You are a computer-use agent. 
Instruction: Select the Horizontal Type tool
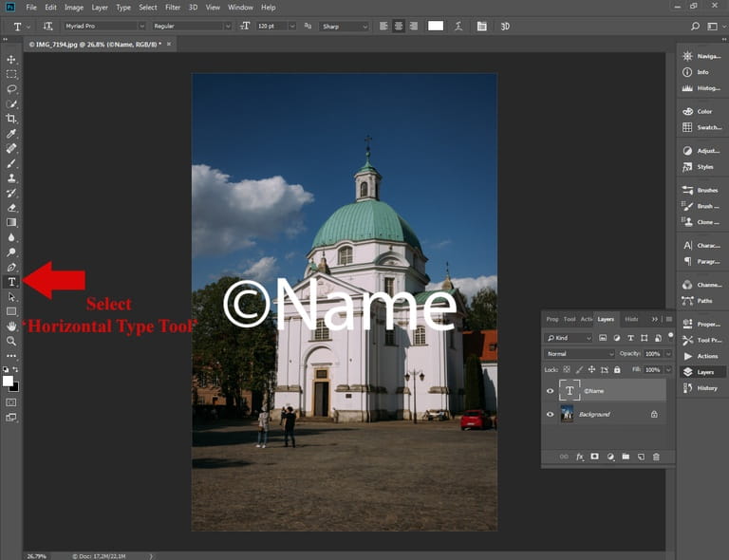coord(11,282)
